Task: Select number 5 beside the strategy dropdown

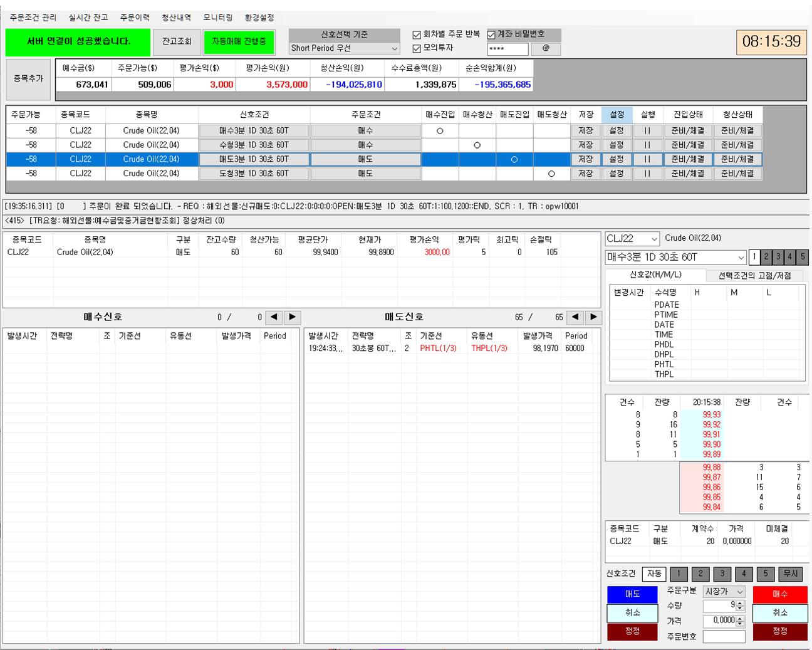Action: click(803, 257)
